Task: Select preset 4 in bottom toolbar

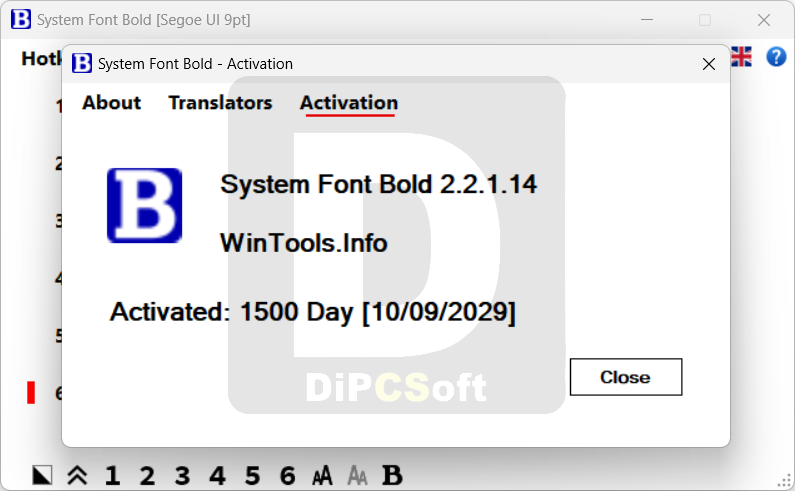Action: (x=218, y=476)
